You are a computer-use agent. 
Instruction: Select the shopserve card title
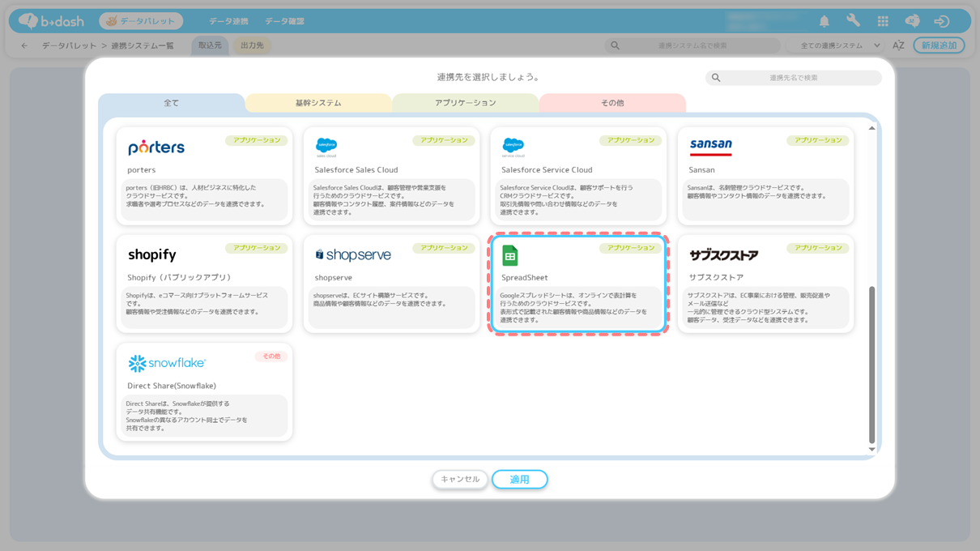pyautogui.click(x=333, y=277)
